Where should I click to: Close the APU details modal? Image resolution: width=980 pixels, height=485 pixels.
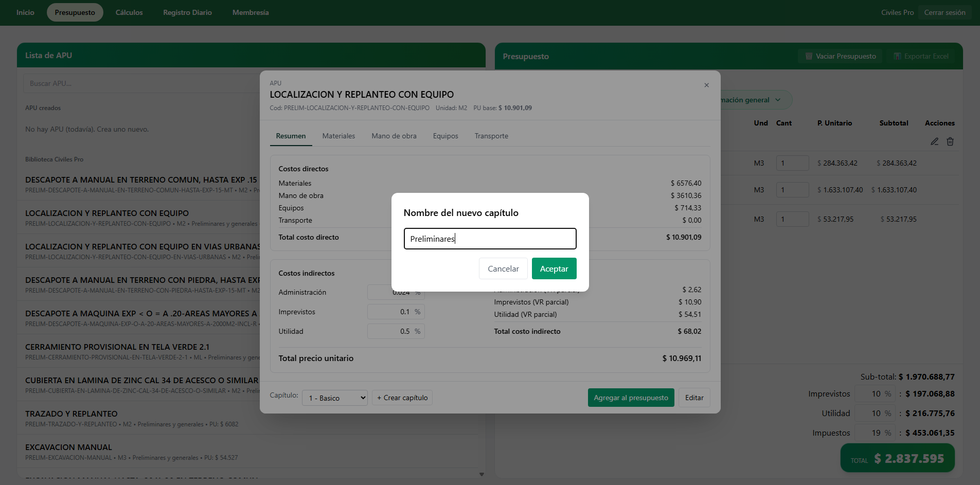pyautogui.click(x=706, y=85)
